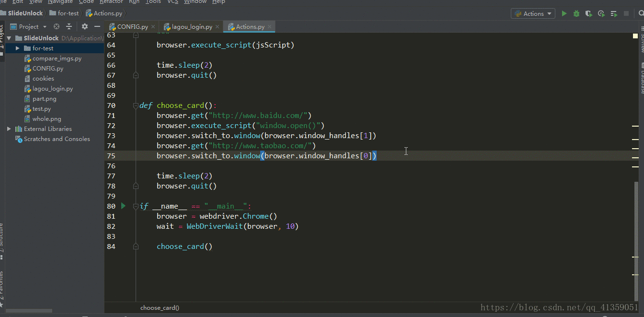Toggle fold marker at line 80

[136, 206]
